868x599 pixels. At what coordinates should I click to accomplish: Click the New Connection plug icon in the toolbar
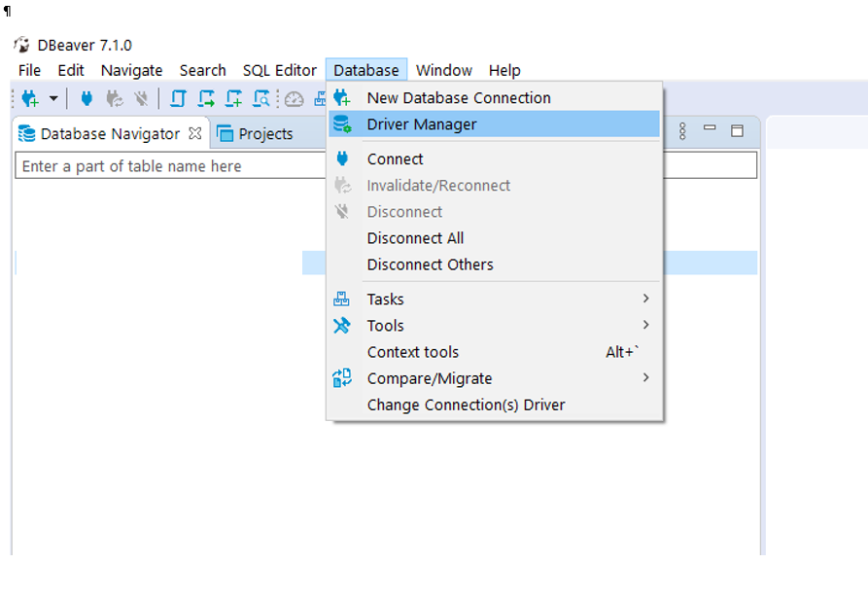click(x=30, y=98)
